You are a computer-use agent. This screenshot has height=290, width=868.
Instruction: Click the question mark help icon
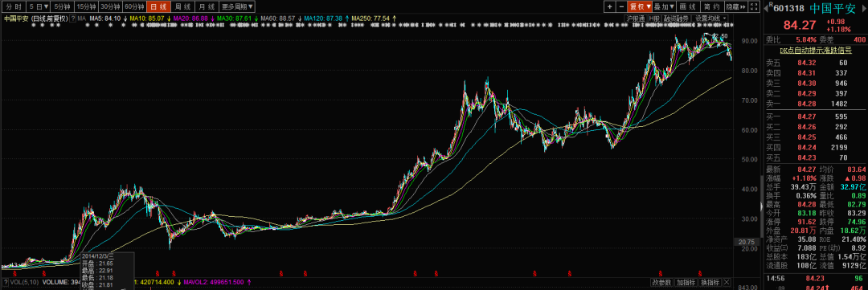[x=73, y=18]
